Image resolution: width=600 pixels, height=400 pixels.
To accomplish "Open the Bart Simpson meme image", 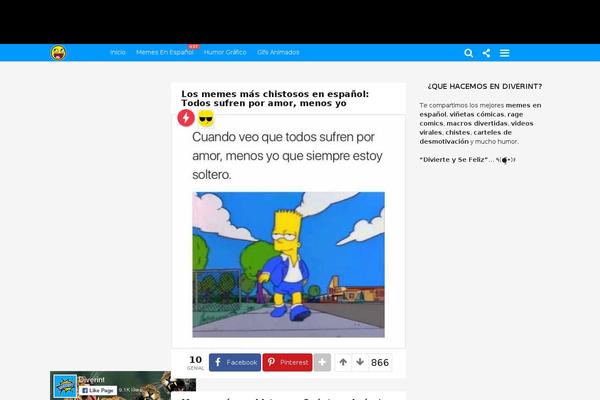I will [289, 264].
